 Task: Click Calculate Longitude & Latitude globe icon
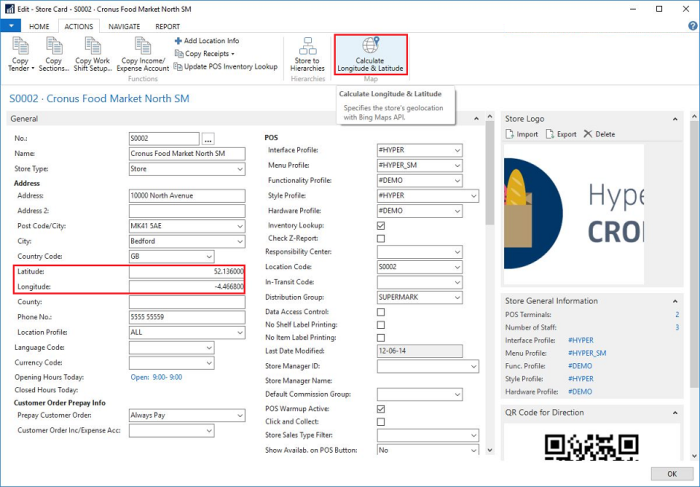370,46
